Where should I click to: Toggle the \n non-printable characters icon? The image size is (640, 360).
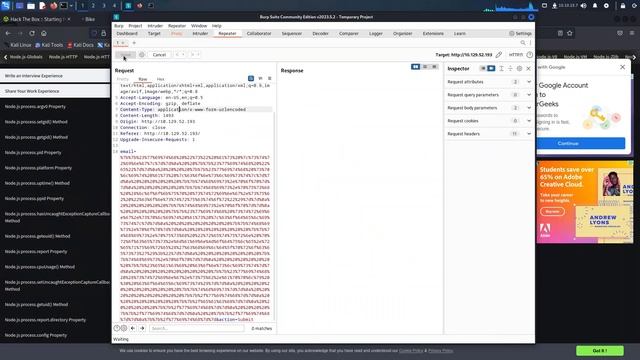point(260,78)
